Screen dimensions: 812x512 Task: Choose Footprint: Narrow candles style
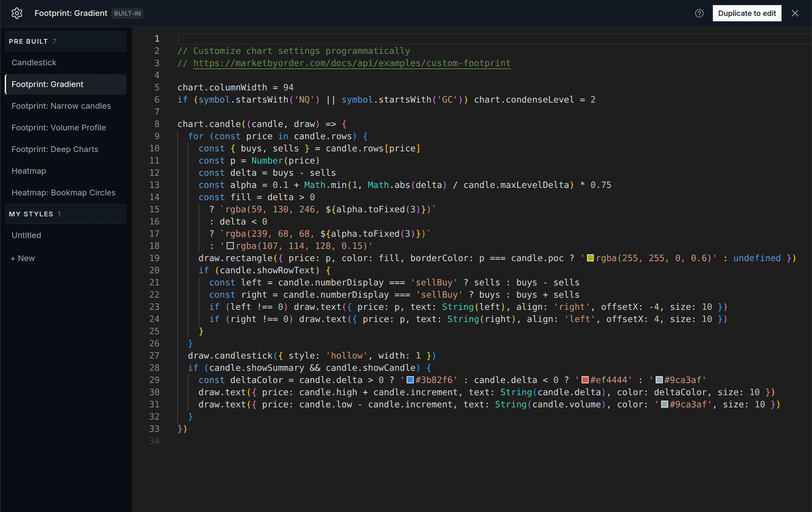(66, 106)
